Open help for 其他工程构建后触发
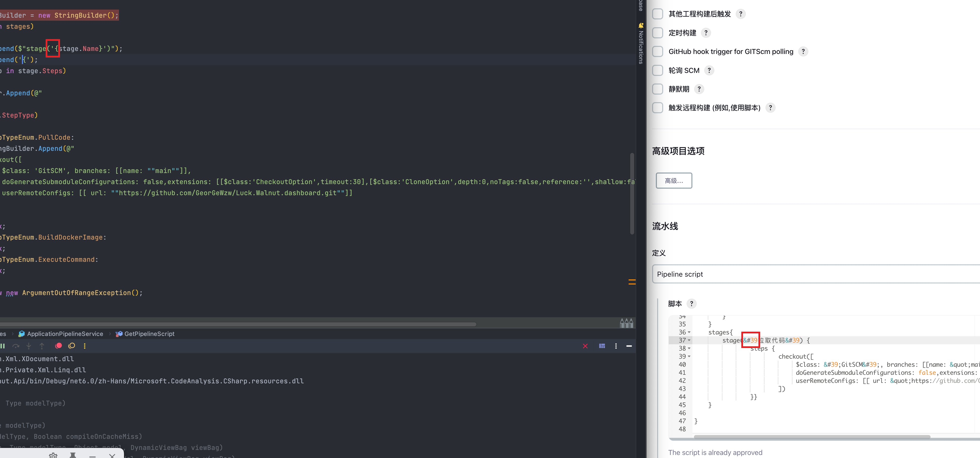 click(x=740, y=14)
